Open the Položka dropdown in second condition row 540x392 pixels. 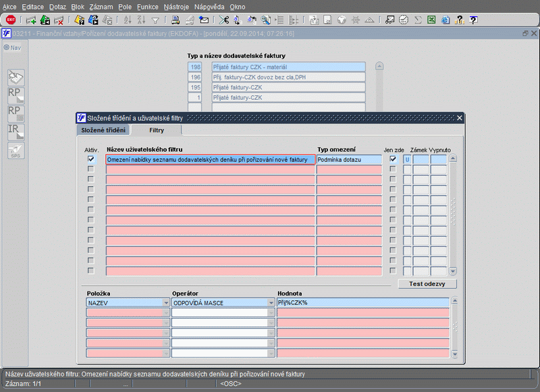coord(166,313)
